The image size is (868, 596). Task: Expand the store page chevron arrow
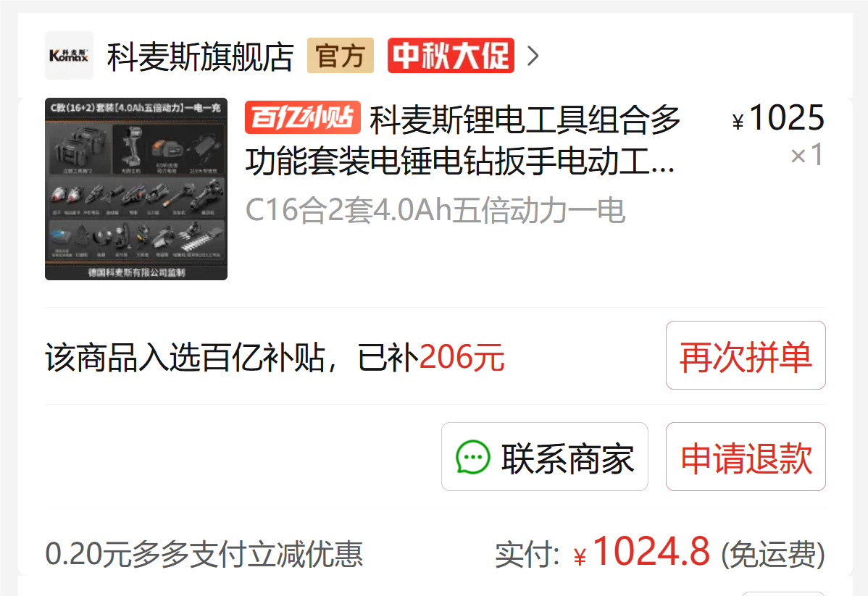(533, 56)
